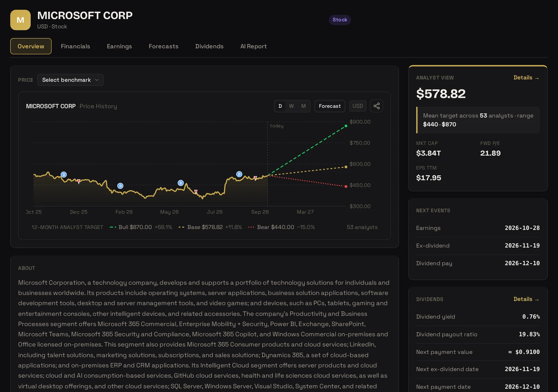The image size is (558, 392).
Task: Click the Dividend pay date 2026-12-10 in Next Events
Action: pyautogui.click(x=522, y=263)
